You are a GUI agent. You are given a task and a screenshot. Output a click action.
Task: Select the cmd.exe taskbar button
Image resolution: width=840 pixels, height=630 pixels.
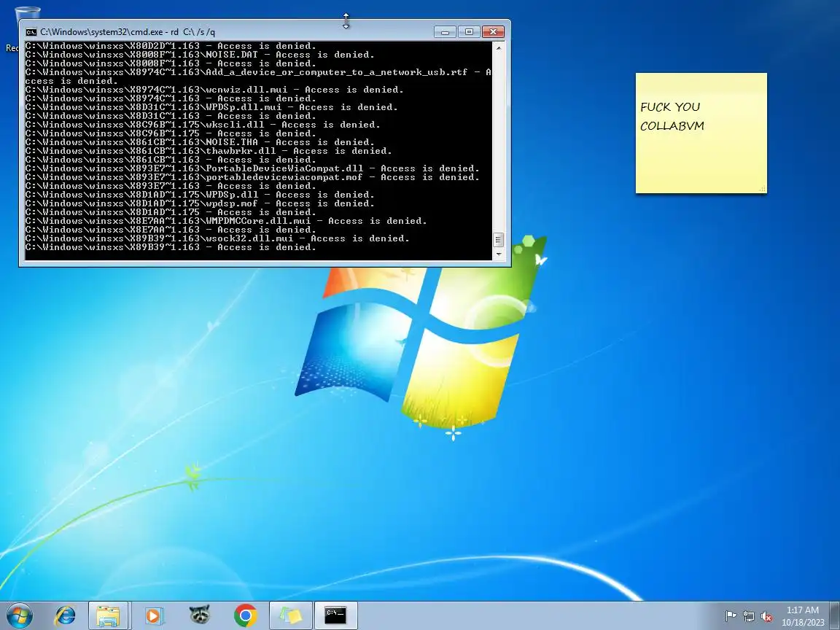pyautogui.click(x=336, y=615)
